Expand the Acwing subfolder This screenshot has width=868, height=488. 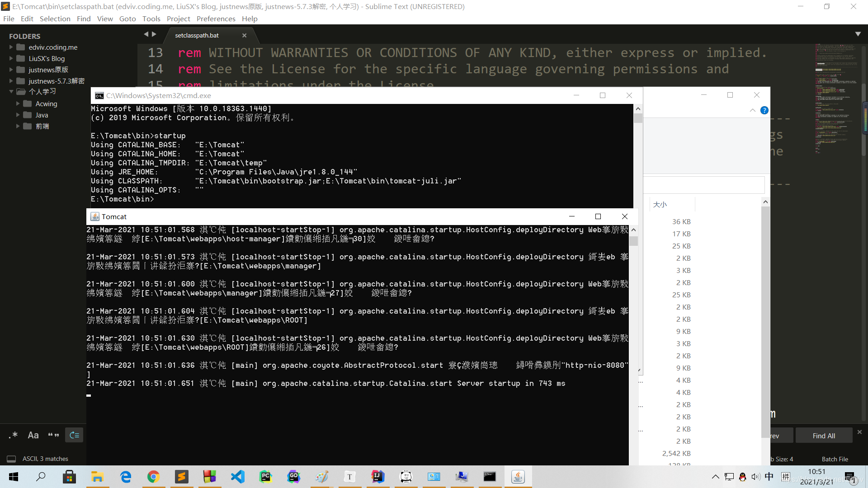[18, 103]
